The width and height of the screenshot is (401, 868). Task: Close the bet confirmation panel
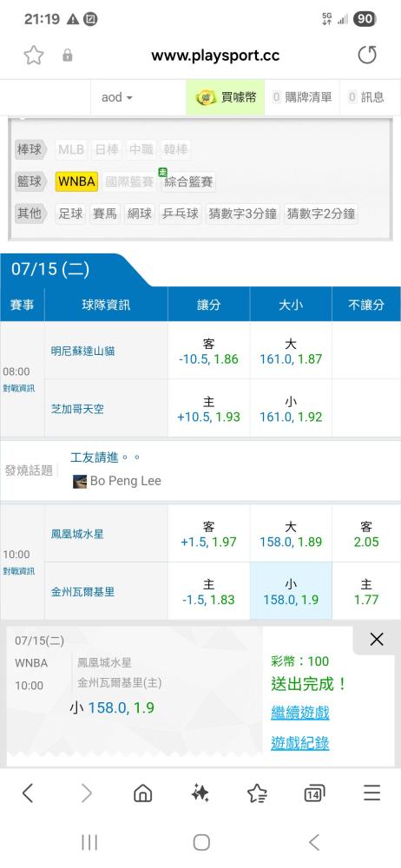click(x=377, y=640)
